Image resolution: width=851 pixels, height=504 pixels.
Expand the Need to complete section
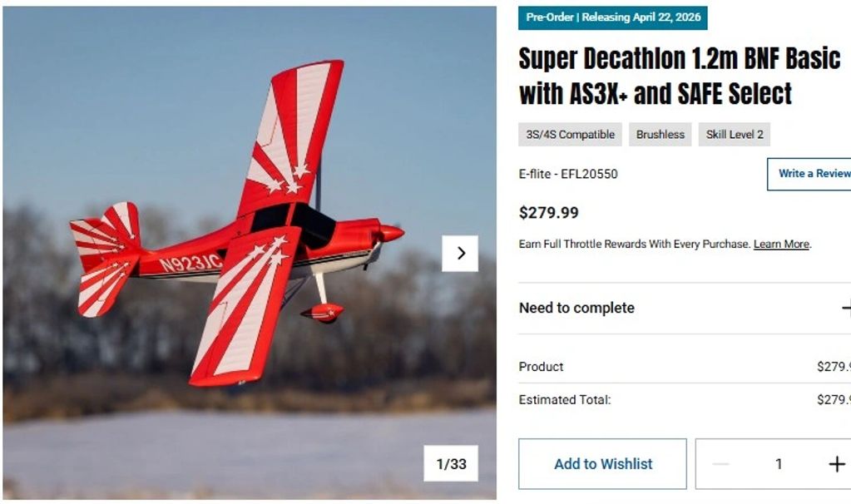tap(845, 308)
